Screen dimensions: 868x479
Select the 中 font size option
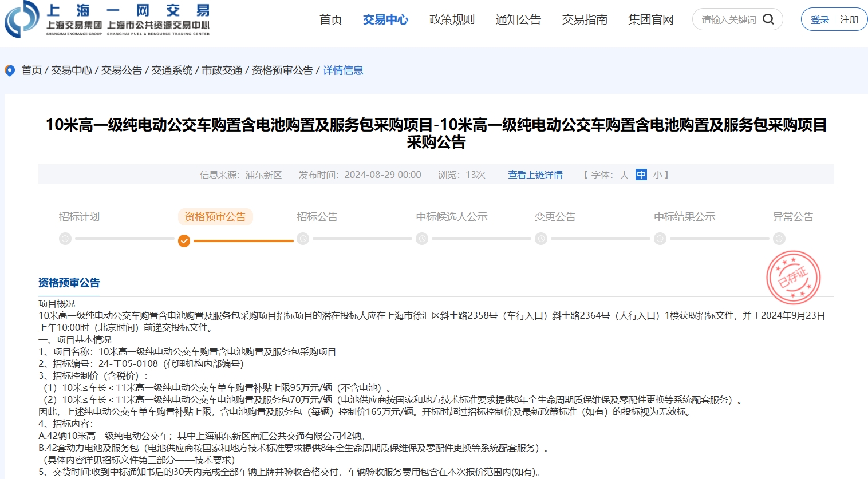click(x=641, y=175)
